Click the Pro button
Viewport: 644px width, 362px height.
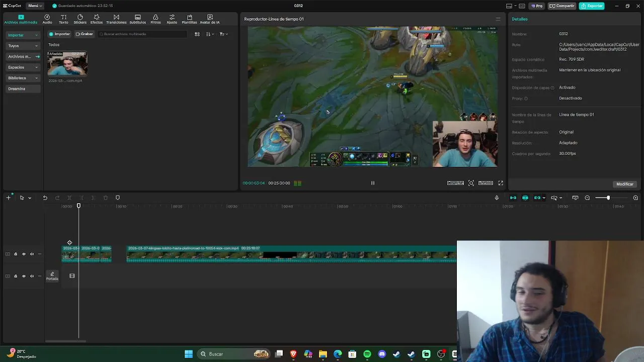pos(537,6)
